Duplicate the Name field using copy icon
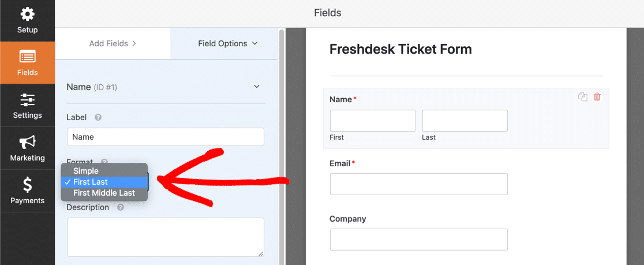Image resolution: width=644 pixels, height=265 pixels. coord(583,97)
